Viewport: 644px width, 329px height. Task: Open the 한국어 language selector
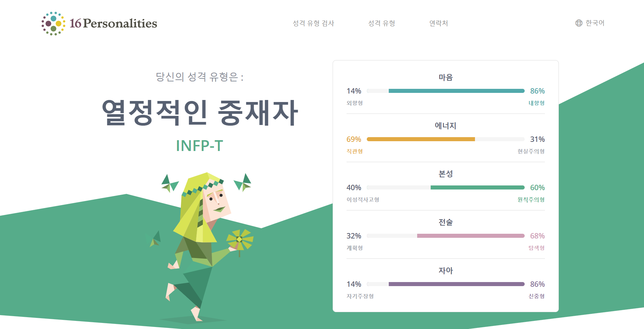[595, 23]
